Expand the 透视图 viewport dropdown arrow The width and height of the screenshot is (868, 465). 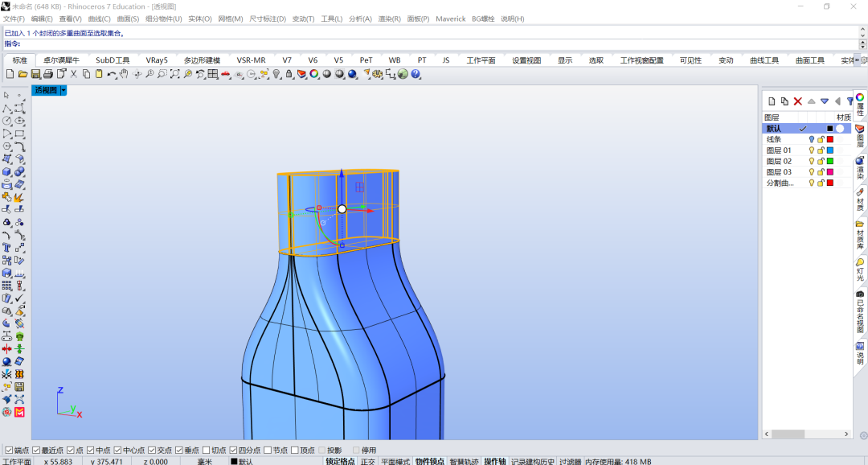63,90
